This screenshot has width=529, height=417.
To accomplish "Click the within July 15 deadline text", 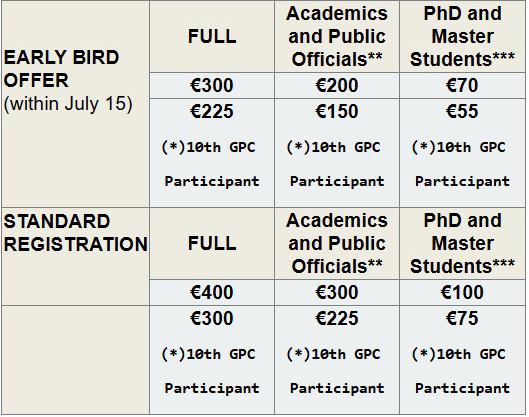I will (68, 104).
